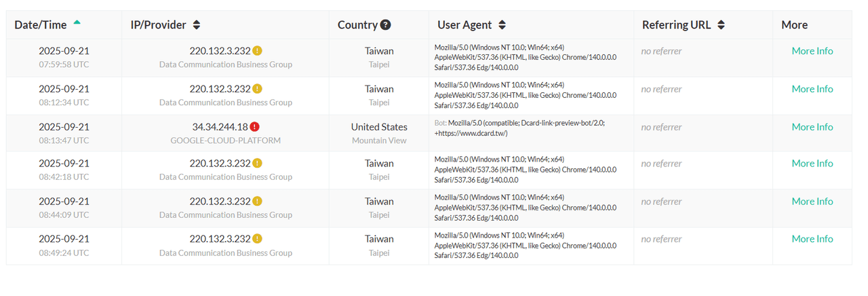
Task: Click the United States country cell
Action: (379, 127)
